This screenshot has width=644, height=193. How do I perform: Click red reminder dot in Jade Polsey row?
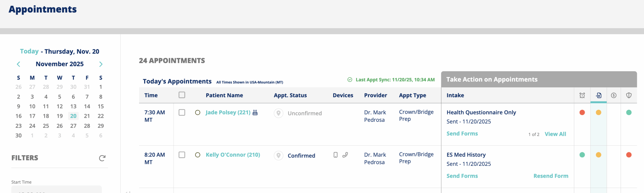(x=582, y=112)
